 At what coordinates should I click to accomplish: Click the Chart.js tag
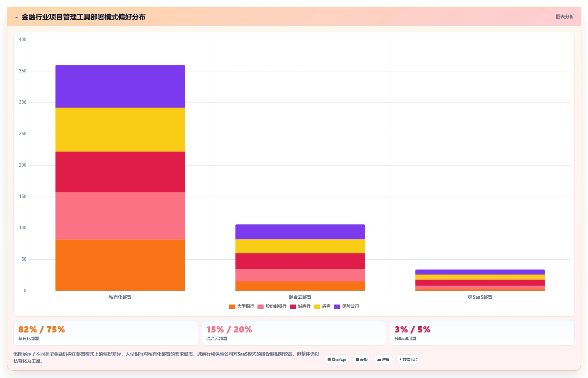337,359
